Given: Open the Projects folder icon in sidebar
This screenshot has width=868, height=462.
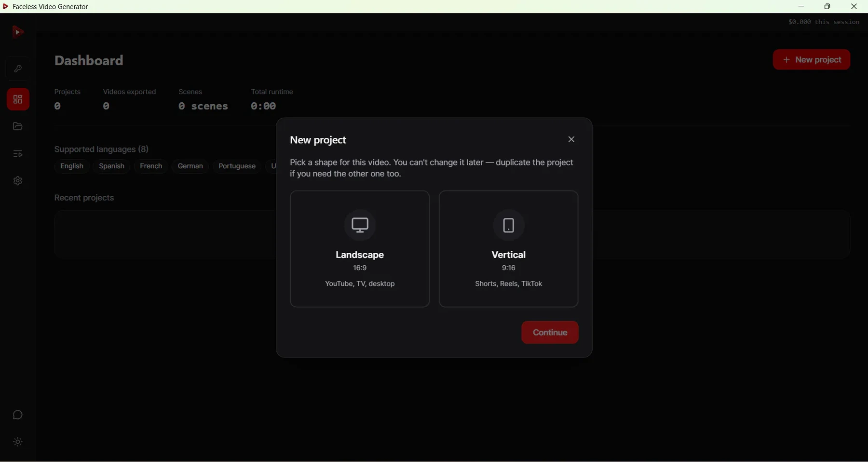Looking at the screenshot, I should click(x=18, y=127).
